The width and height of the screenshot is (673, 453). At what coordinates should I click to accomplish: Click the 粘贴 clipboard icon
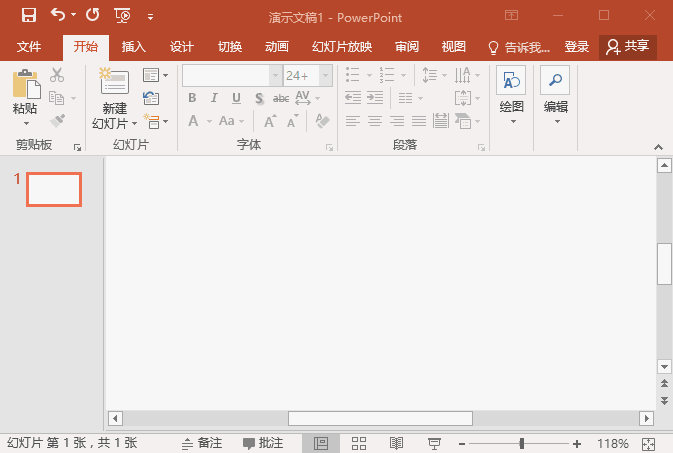pyautogui.click(x=26, y=84)
